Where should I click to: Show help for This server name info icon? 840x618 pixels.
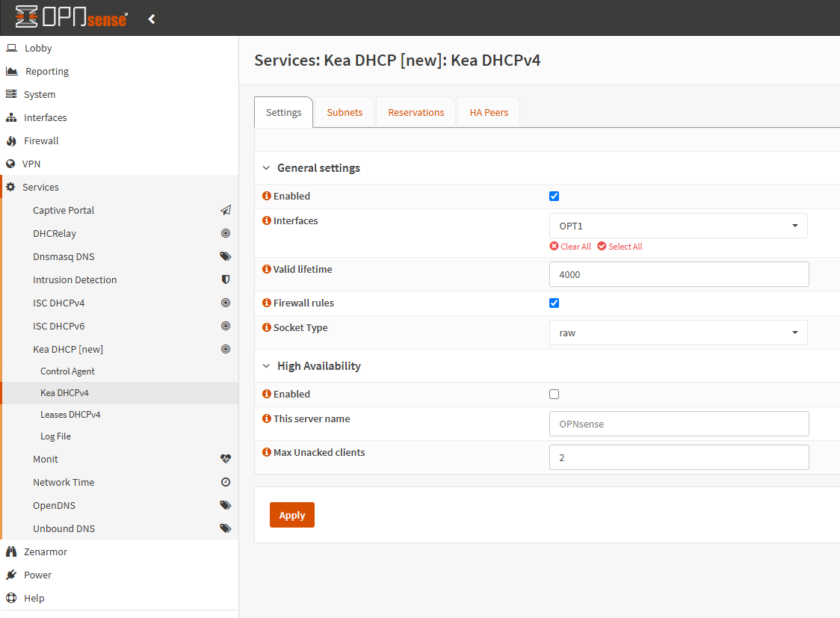tap(266, 418)
